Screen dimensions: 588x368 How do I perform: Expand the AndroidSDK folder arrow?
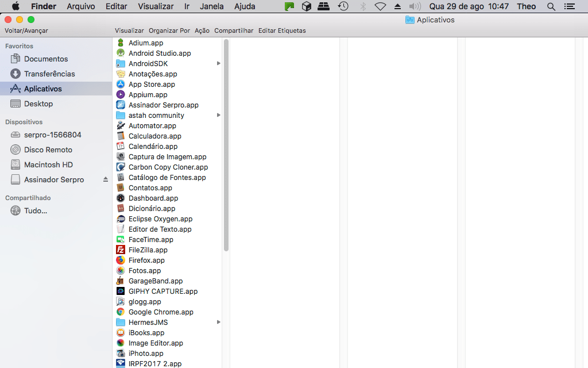(x=218, y=63)
